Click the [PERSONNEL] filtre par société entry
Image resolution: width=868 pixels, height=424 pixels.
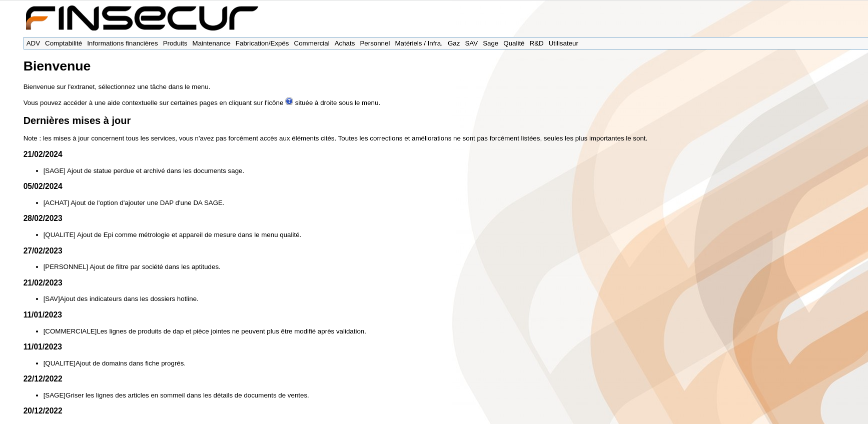tap(132, 267)
